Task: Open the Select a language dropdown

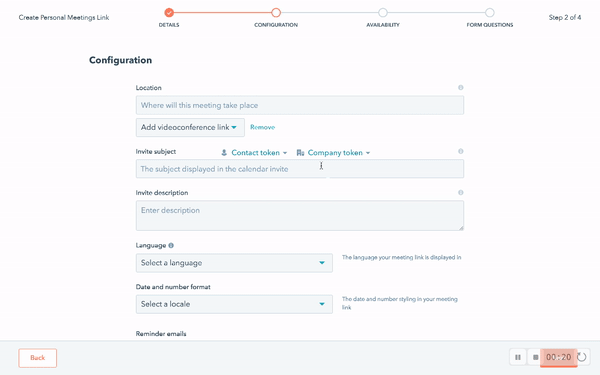Action: pos(234,263)
